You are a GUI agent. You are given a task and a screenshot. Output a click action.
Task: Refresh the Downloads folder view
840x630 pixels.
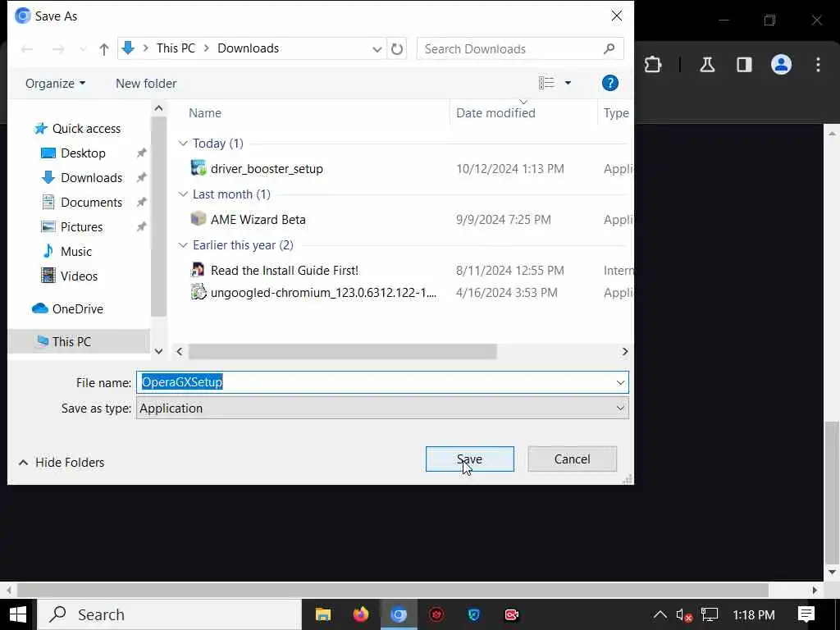[x=397, y=49]
